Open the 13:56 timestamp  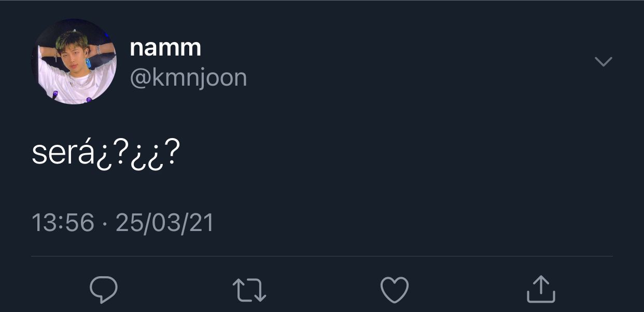click(63, 223)
